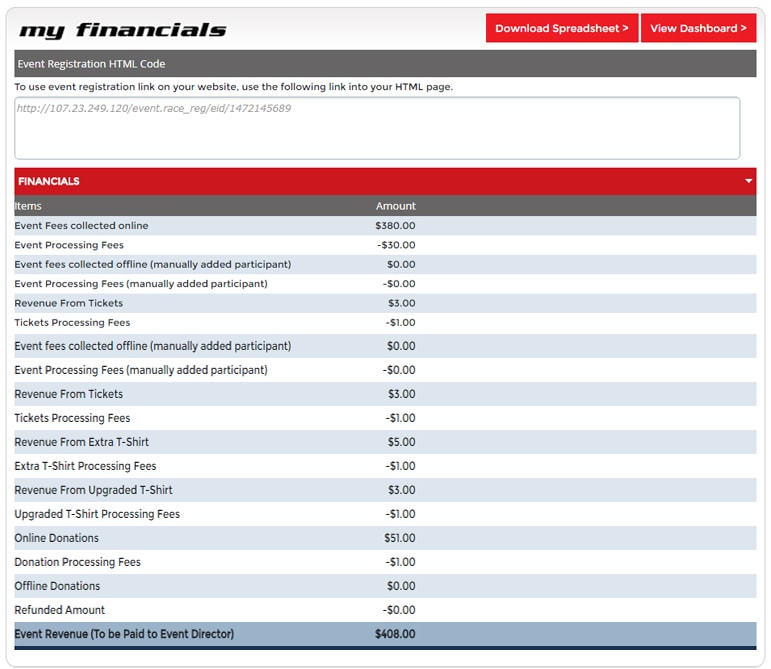Select the Revenue From Upgraded T-Shirt row
Screen dimensions: 771x669
click(x=93, y=490)
